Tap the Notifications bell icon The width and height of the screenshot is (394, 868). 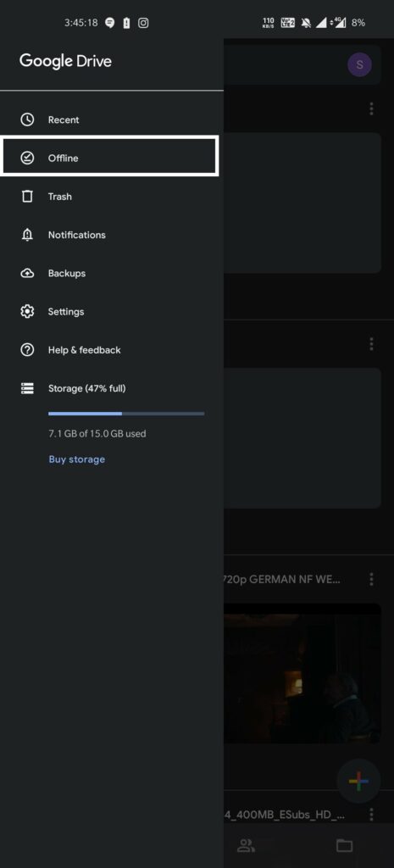pos(27,235)
